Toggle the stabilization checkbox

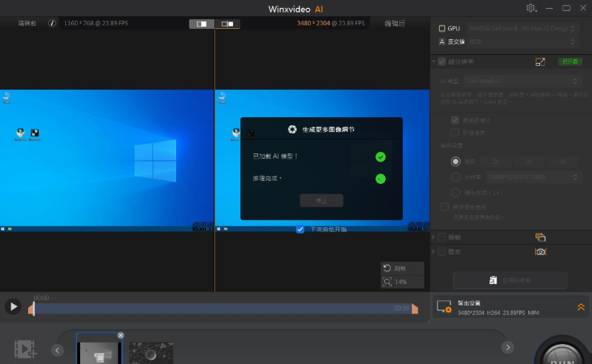[x=441, y=251]
